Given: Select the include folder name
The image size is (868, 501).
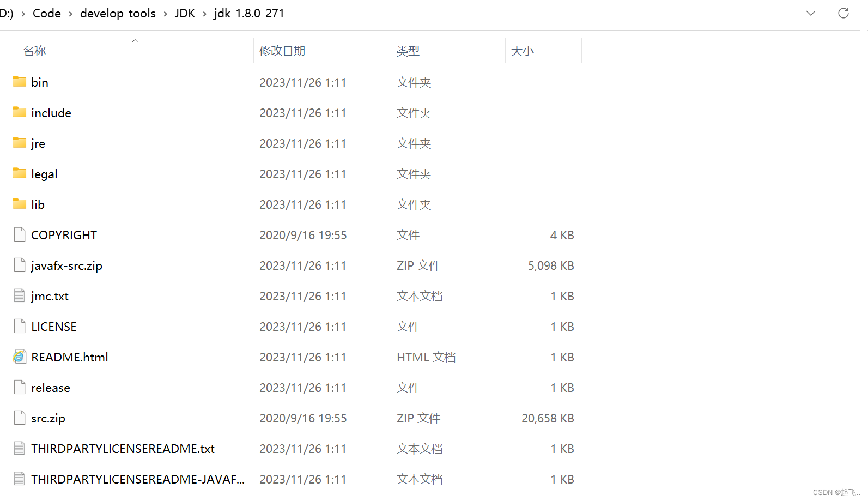Looking at the screenshot, I should [51, 113].
